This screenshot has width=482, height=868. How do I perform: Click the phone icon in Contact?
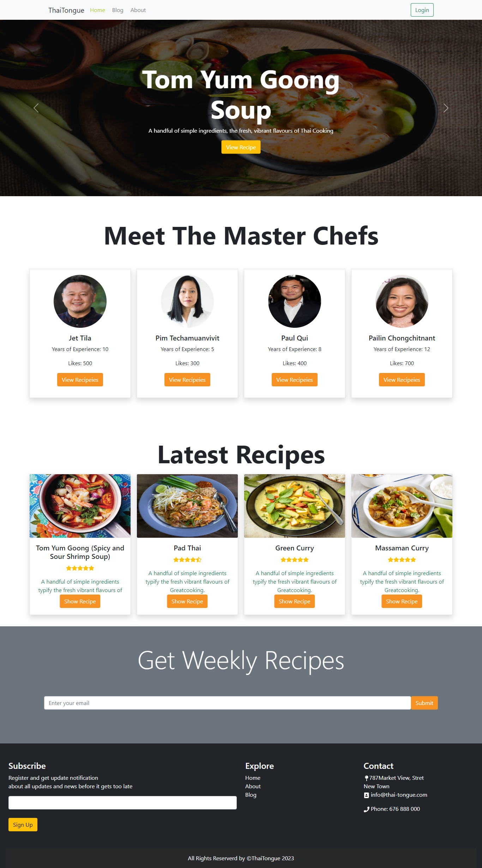click(366, 809)
